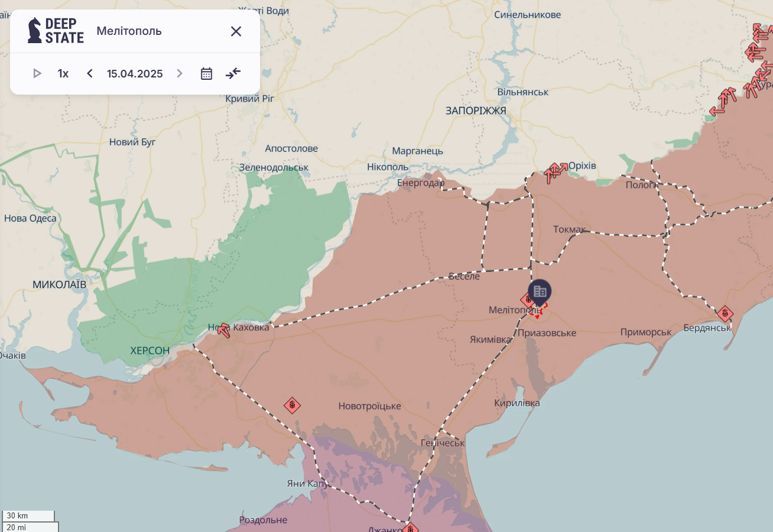Click the Новий Буг town label
The height and width of the screenshot is (532, 773).
pos(132,142)
